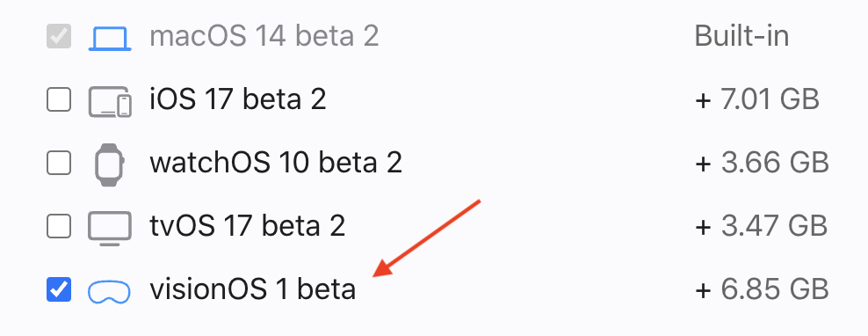Click the + 6.85 GB size text

click(761, 289)
